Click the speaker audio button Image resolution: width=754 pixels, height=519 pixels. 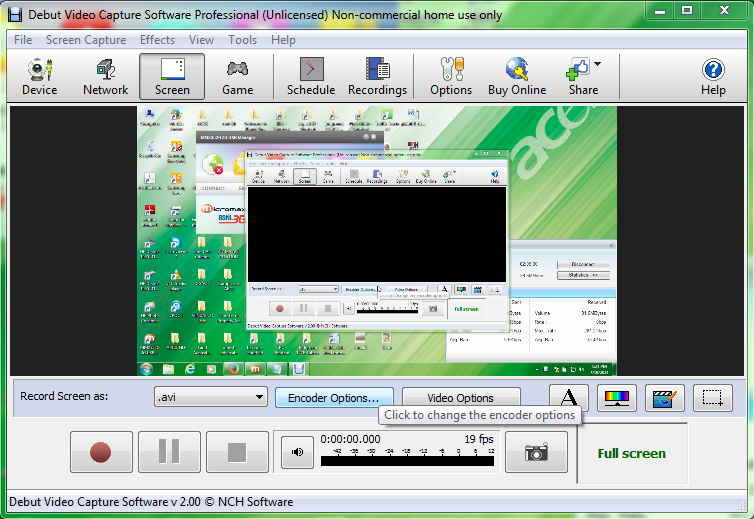tap(297, 452)
